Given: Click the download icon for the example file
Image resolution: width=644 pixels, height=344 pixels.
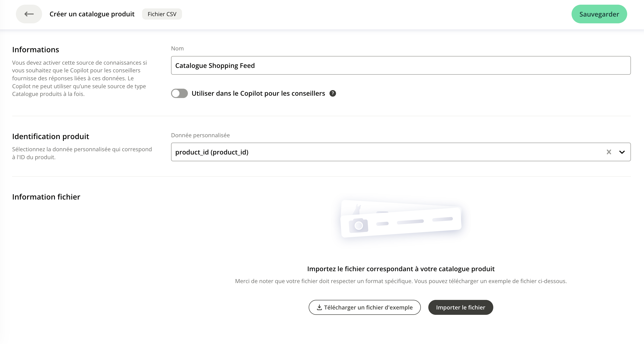Looking at the screenshot, I should coord(319,307).
